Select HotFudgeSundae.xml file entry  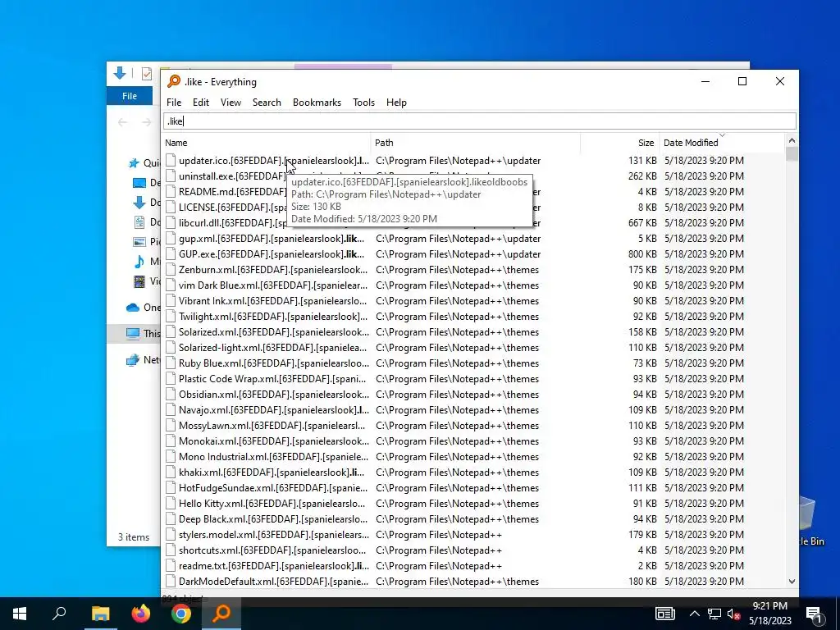click(x=273, y=487)
